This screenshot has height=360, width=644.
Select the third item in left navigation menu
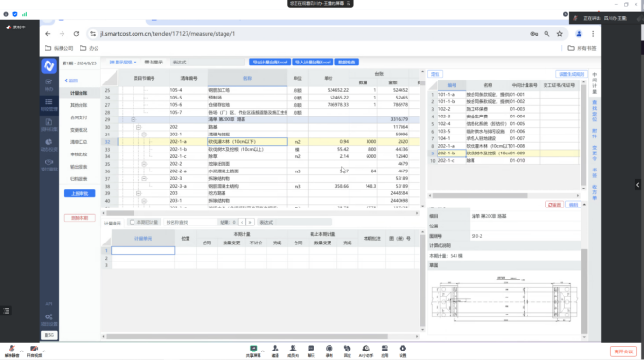pyautogui.click(x=79, y=117)
